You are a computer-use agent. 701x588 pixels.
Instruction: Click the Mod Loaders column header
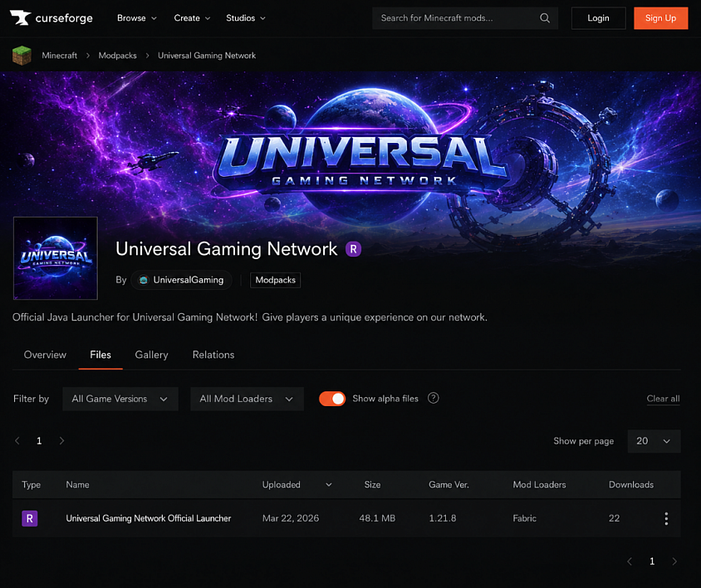point(539,485)
